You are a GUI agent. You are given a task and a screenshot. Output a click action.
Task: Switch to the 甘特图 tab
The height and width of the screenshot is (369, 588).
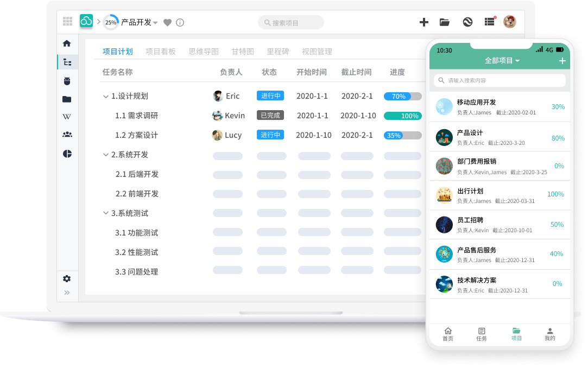243,52
